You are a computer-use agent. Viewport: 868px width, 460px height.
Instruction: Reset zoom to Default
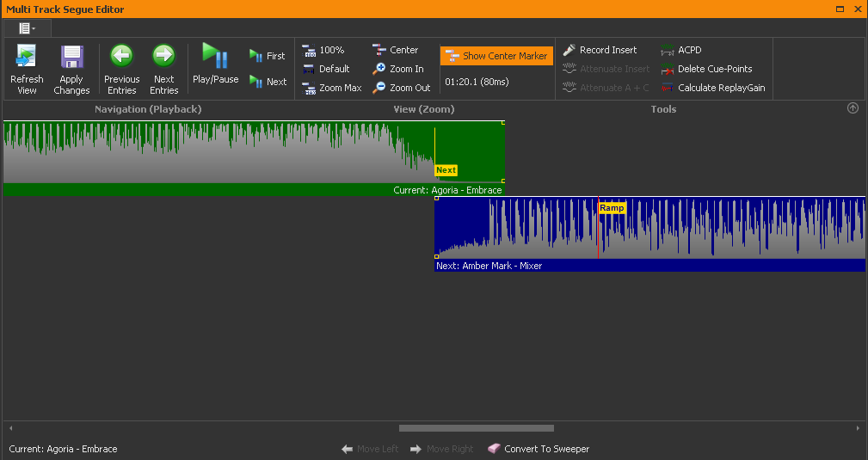(x=326, y=69)
